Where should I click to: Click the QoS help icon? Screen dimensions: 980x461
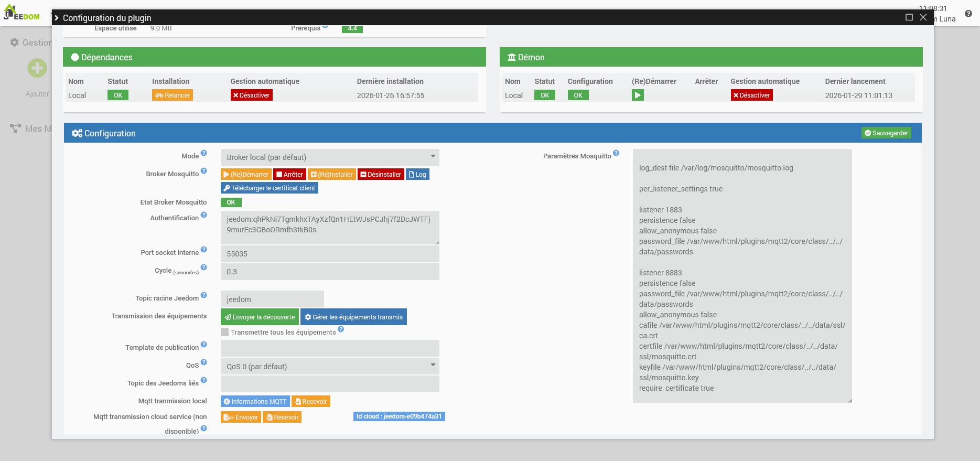(x=204, y=362)
